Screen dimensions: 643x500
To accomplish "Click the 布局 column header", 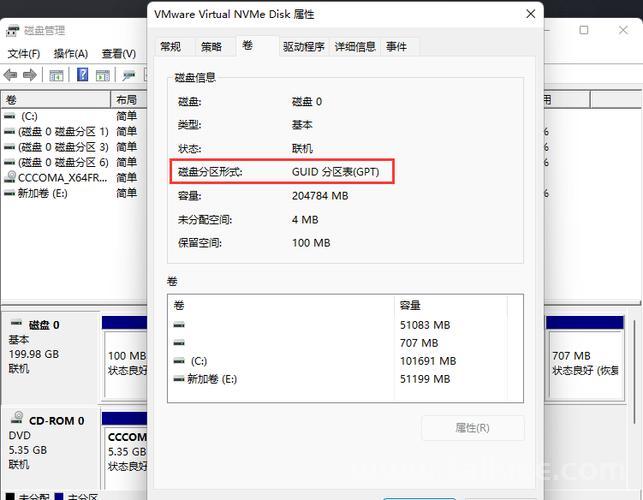I will [129, 100].
